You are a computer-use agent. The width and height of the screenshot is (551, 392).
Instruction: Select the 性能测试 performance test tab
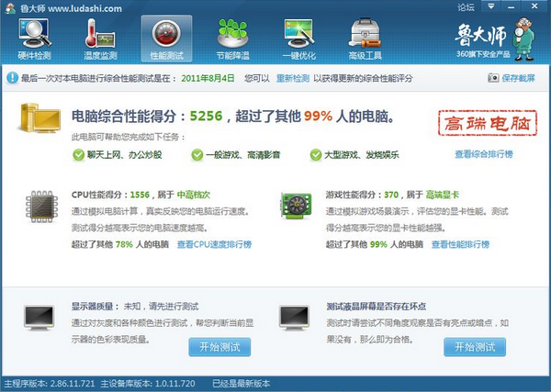pyautogui.click(x=166, y=39)
